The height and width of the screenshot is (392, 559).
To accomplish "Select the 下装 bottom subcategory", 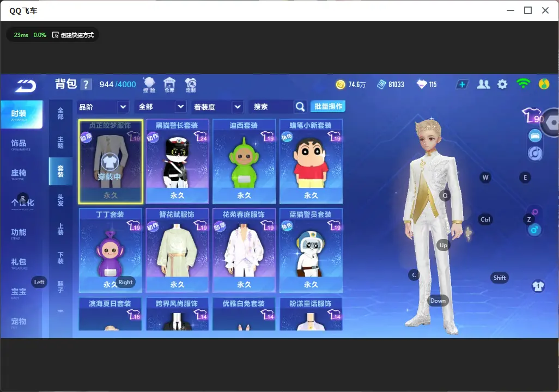I will pyautogui.click(x=60, y=258).
